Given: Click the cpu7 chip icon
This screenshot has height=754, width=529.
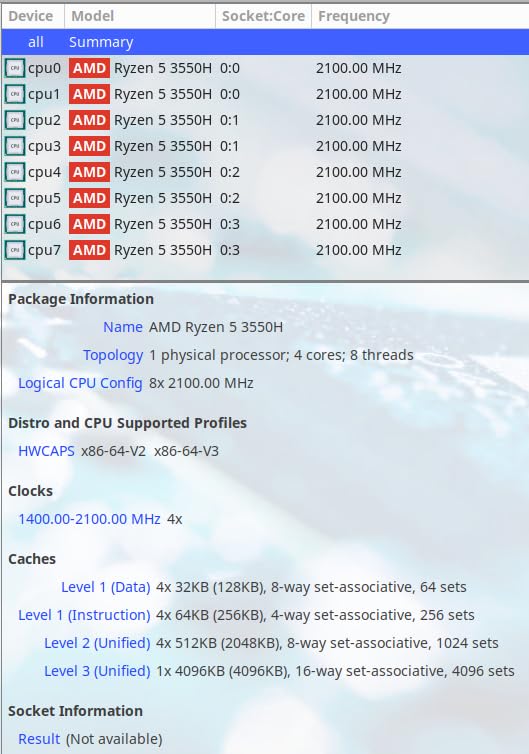Looking at the screenshot, I should tap(14, 250).
